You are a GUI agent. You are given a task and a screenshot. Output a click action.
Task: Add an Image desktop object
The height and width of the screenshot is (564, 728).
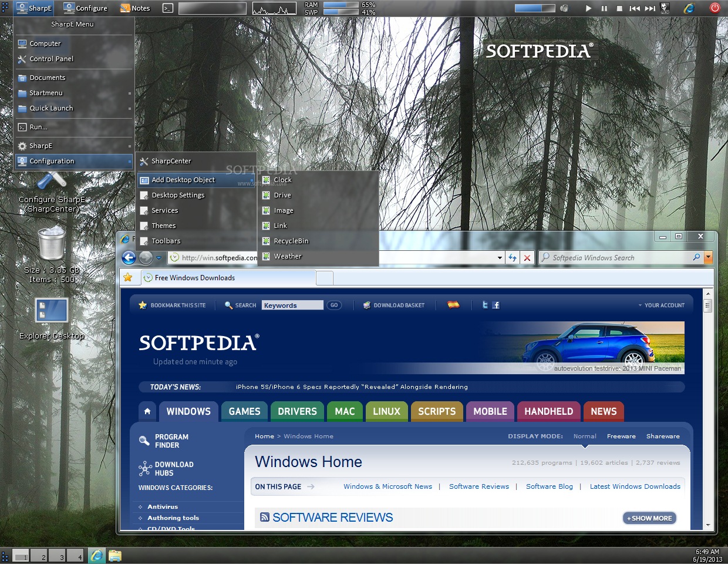click(318, 210)
